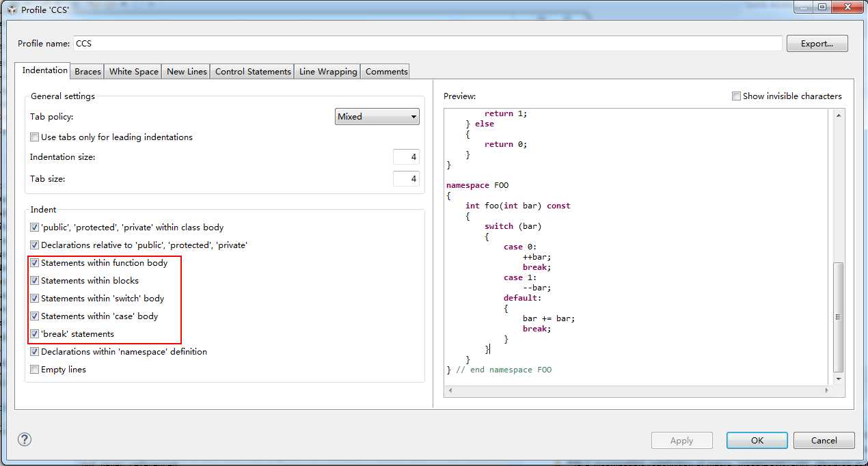
Task: Click the Indentation size field
Action: [406, 157]
